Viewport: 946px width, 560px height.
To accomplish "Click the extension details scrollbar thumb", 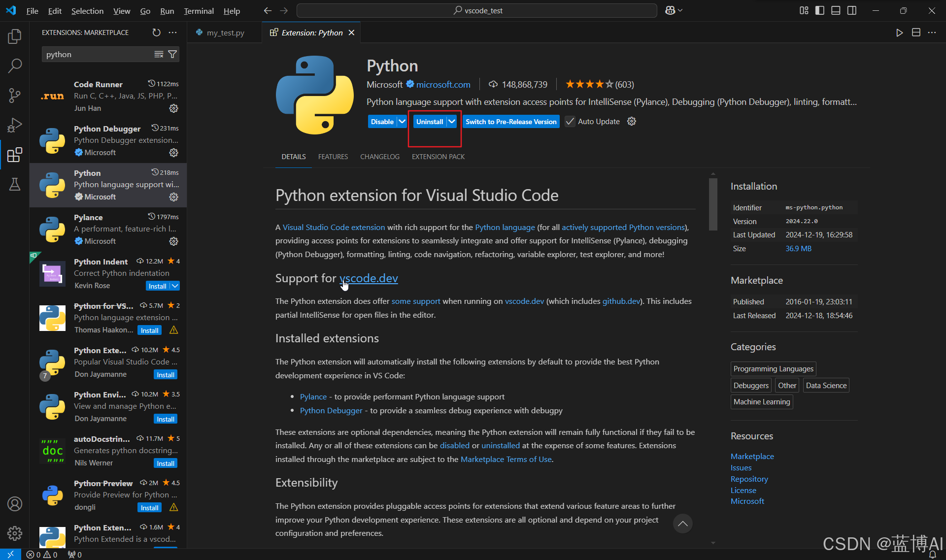I will tap(713, 204).
